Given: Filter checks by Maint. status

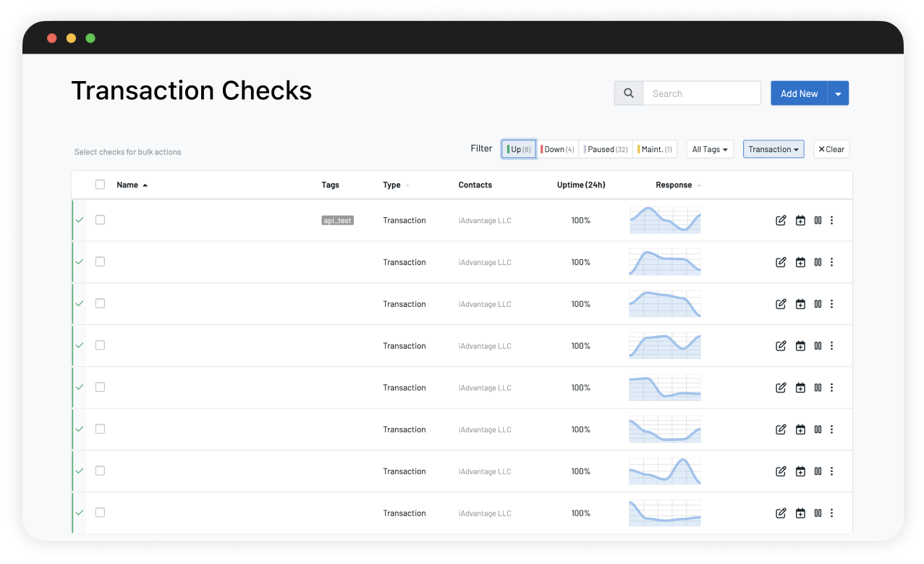Looking at the screenshot, I should pos(655,149).
